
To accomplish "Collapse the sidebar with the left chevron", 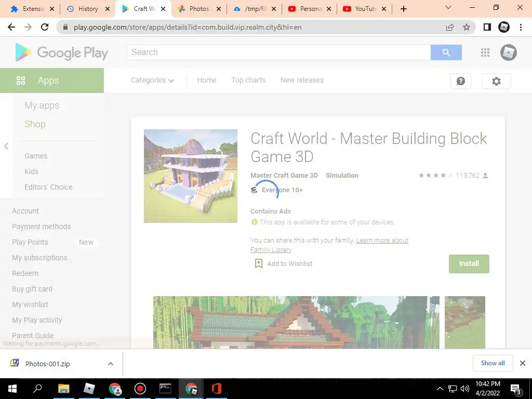I will click(x=6, y=146).
